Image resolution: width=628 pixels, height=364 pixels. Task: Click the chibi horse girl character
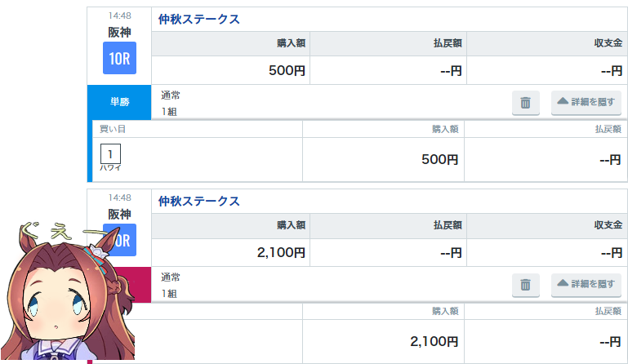(67, 292)
